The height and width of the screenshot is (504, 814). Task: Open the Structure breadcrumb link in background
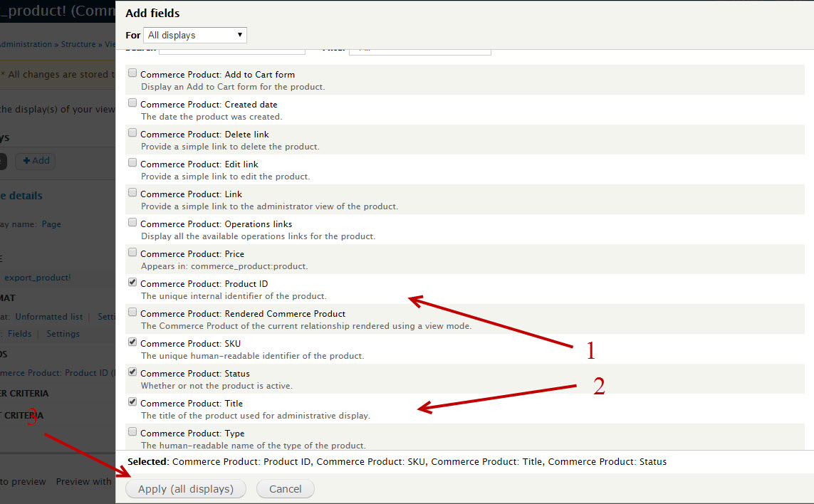pyautogui.click(x=78, y=44)
